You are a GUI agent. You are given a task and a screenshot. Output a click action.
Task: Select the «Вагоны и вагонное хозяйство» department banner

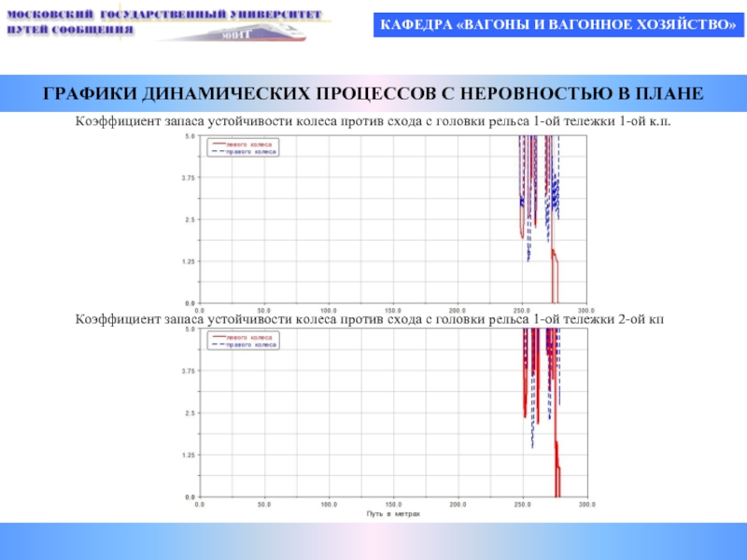(x=558, y=25)
